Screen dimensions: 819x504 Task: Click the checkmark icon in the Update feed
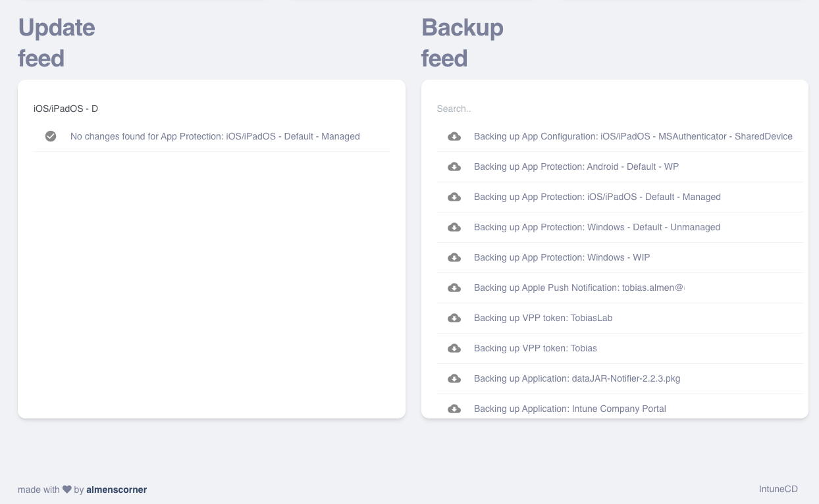[51, 136]
